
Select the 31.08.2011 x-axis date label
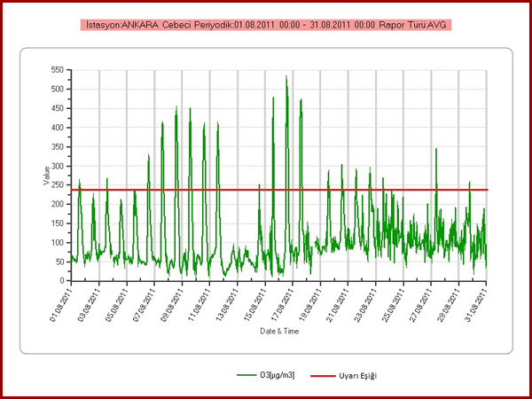click(479, 301)
